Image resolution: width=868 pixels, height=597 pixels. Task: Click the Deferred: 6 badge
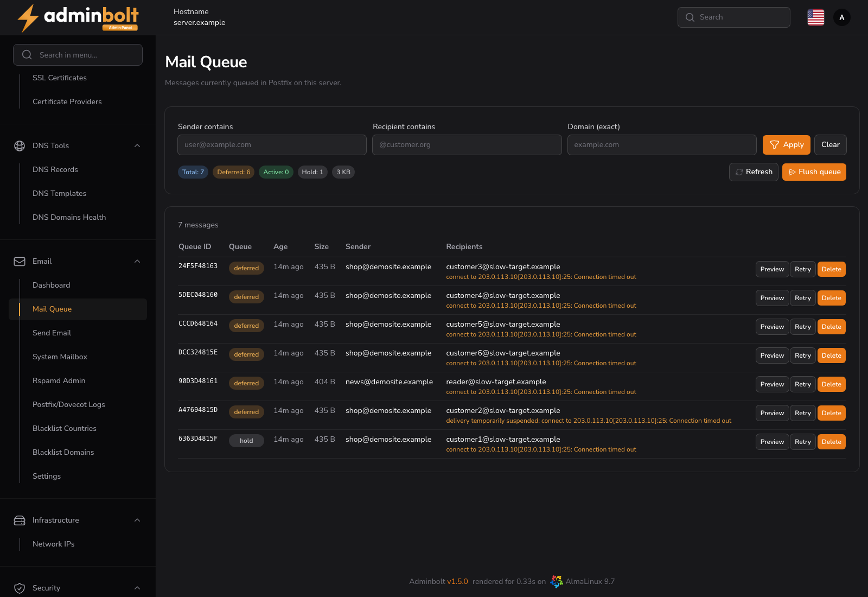click(x=234, y=172)
